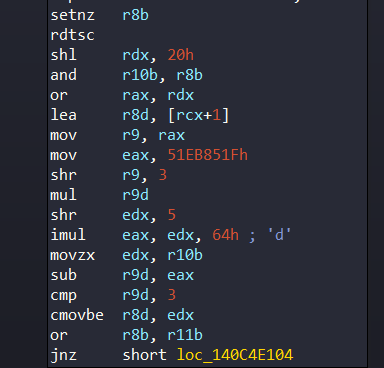Select the cmovbe mnemonic
This screenshot has width=384, height=368.
click(77, 315)
